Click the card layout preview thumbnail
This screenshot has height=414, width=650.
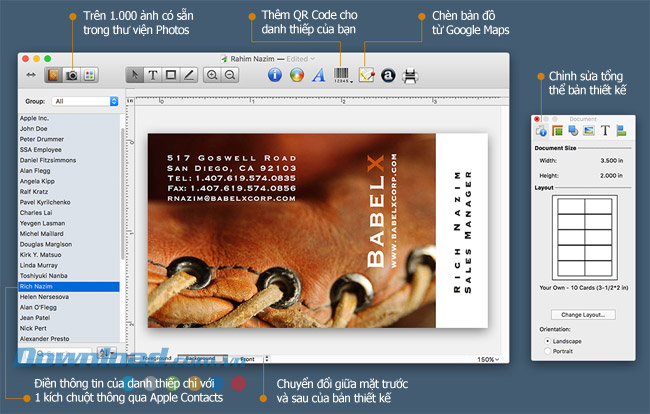coord(585,238)
